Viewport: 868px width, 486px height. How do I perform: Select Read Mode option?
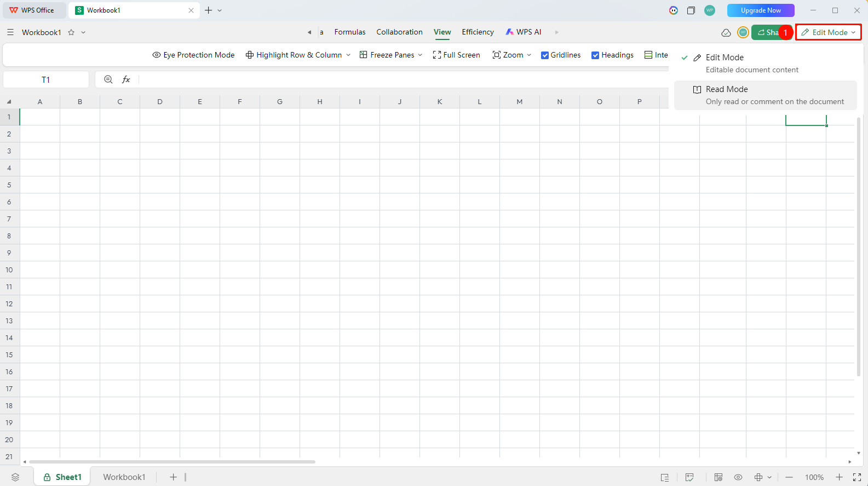(766, 95)
